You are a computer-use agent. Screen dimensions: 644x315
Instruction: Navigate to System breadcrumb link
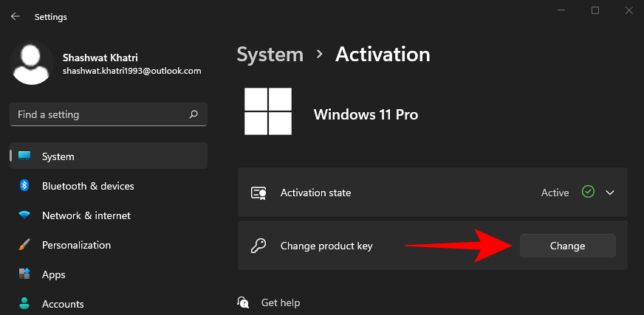point(270,54)
